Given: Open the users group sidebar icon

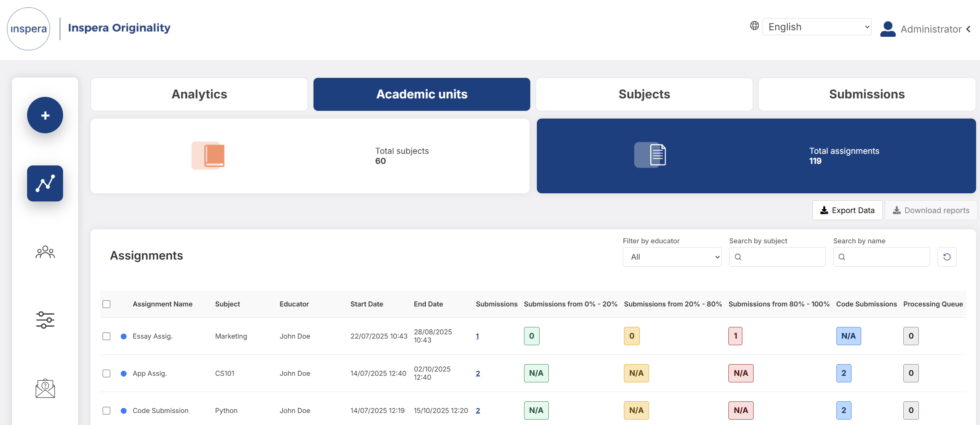Looking at the screenshot, I should click(x=45, y=252).
